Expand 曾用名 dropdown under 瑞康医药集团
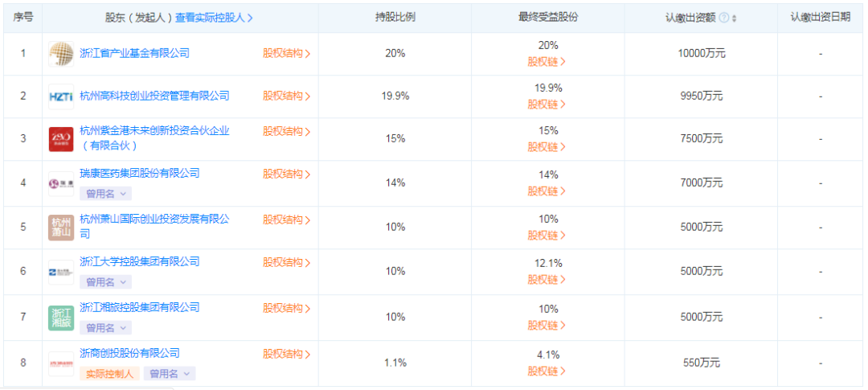868x390 pixels. coord(106,193)
